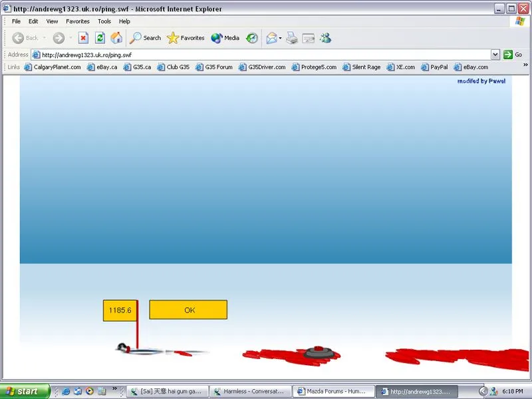Open the Media panel button
Image resolution: width=532 pixels, height=399 pixels.
[x=225, y=38]
